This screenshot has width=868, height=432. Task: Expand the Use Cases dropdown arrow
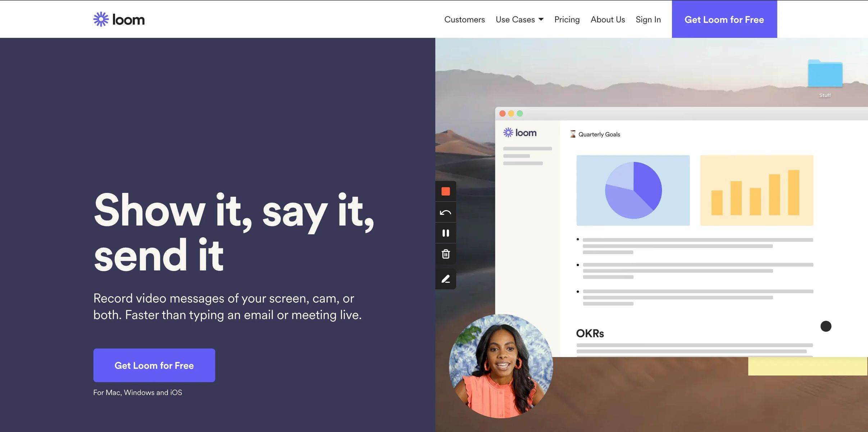point(541,19)
